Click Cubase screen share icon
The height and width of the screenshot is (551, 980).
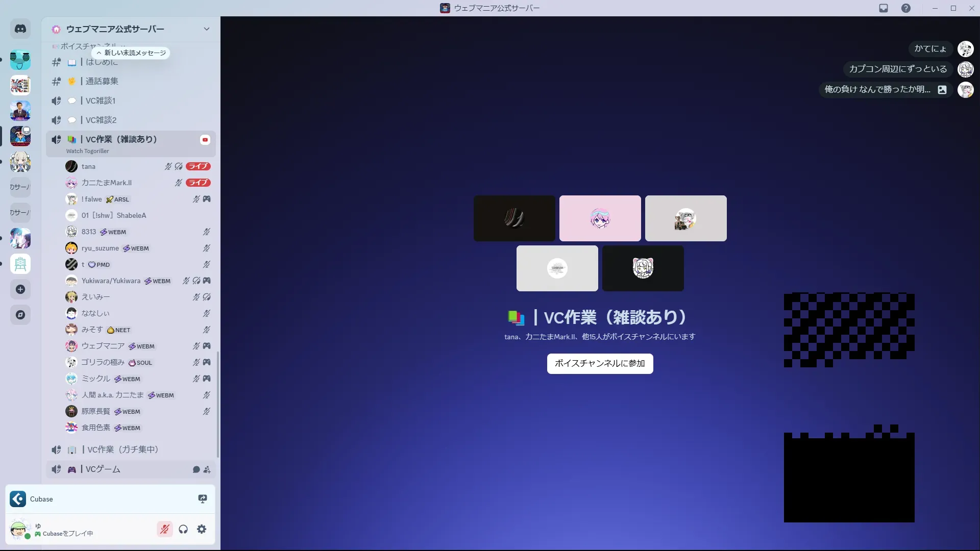202,499
